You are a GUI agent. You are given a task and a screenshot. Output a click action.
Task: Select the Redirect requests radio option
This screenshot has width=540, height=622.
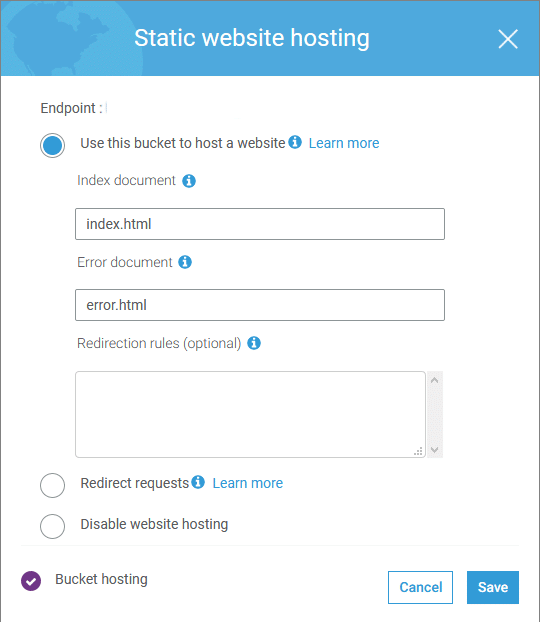[x=52, y=485]
